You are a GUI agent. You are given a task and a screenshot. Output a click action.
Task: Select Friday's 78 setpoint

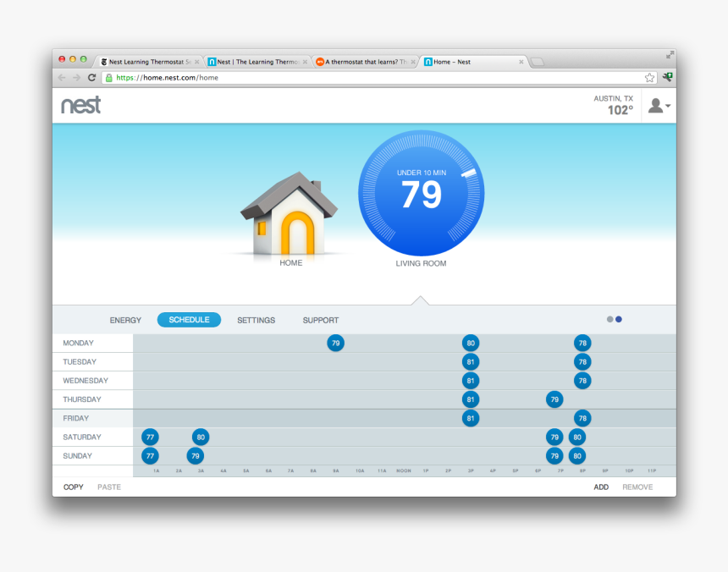(x=582, y=419)
